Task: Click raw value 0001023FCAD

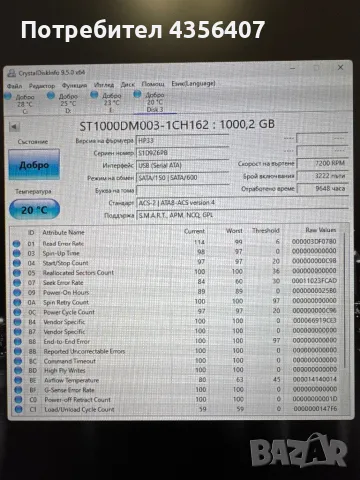Action: pos(314,281)
